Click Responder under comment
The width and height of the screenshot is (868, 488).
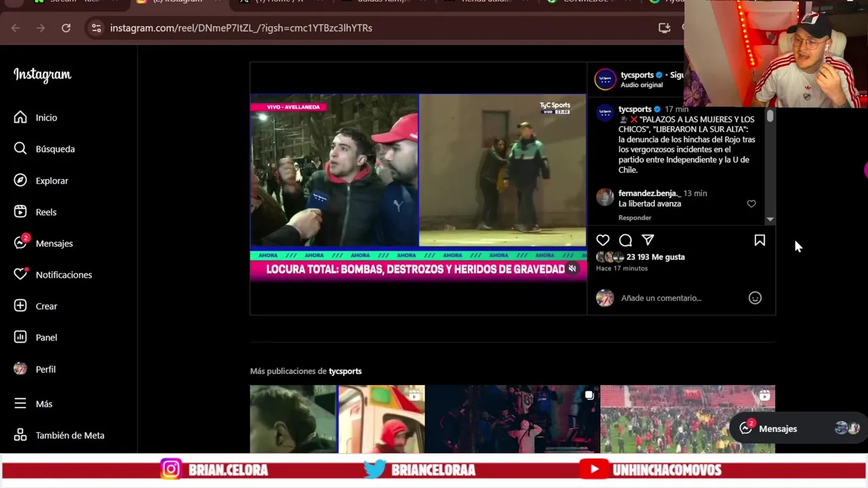pos(635,218)
